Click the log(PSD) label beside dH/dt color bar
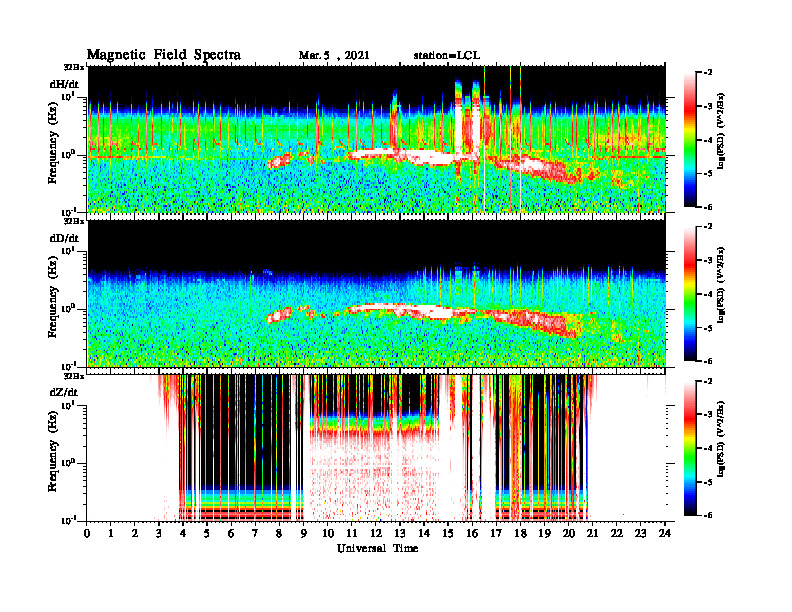Screen dimensions: 792x612 [x=721, y=131]
